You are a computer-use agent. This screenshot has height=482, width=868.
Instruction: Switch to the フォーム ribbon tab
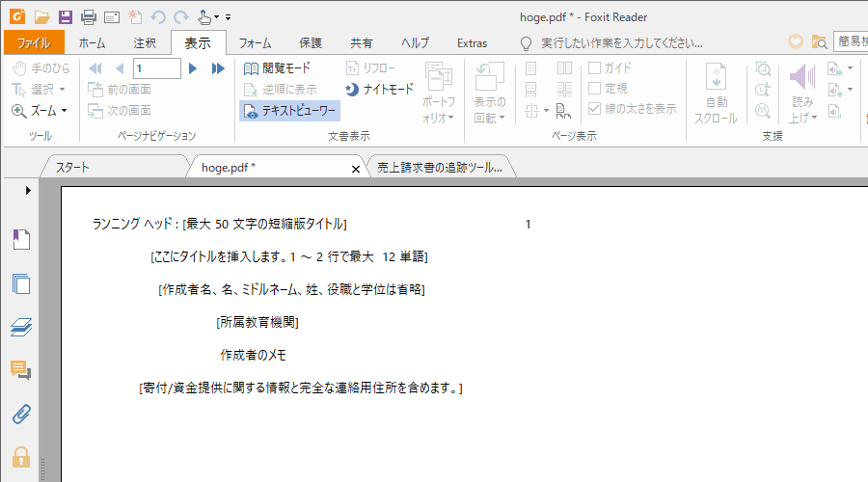click(256, 42)
